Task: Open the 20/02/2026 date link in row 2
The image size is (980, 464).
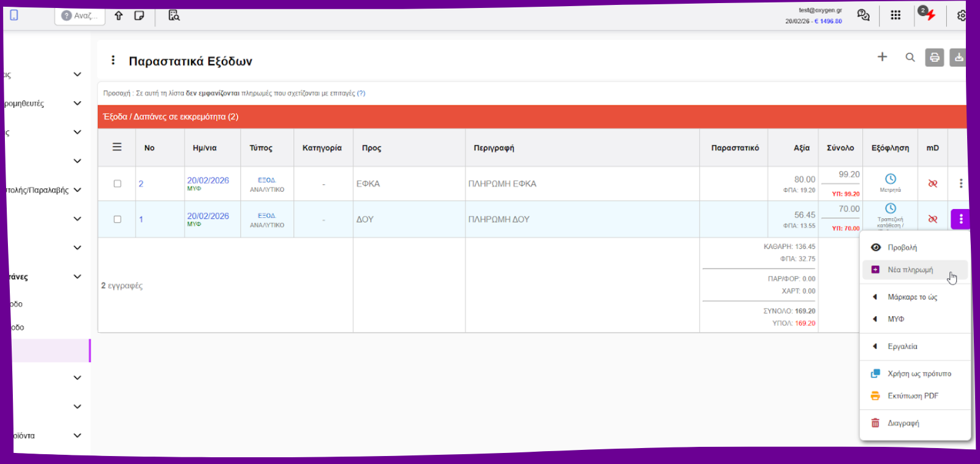Action: click(208, 180)
